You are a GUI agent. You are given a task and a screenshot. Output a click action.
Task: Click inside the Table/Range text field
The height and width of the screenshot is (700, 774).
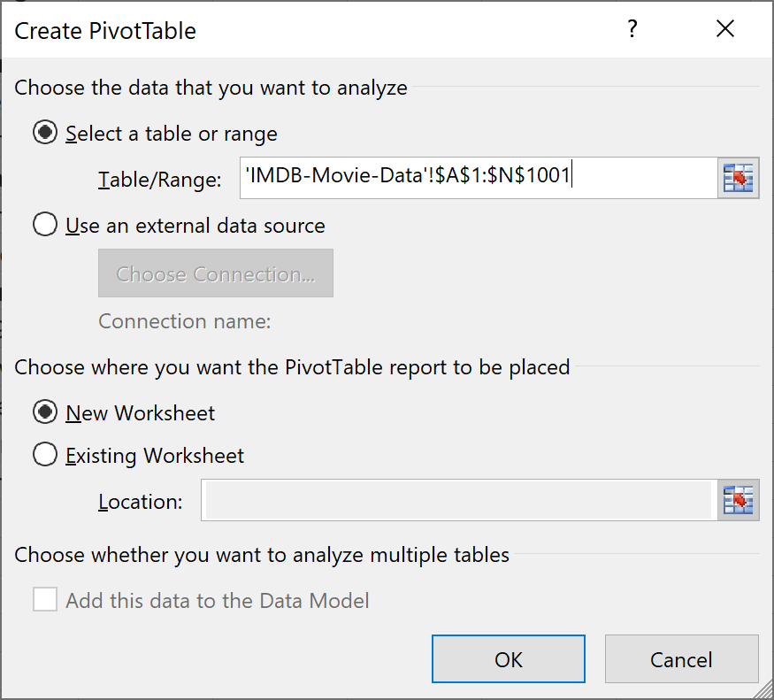tap(479, 178)
